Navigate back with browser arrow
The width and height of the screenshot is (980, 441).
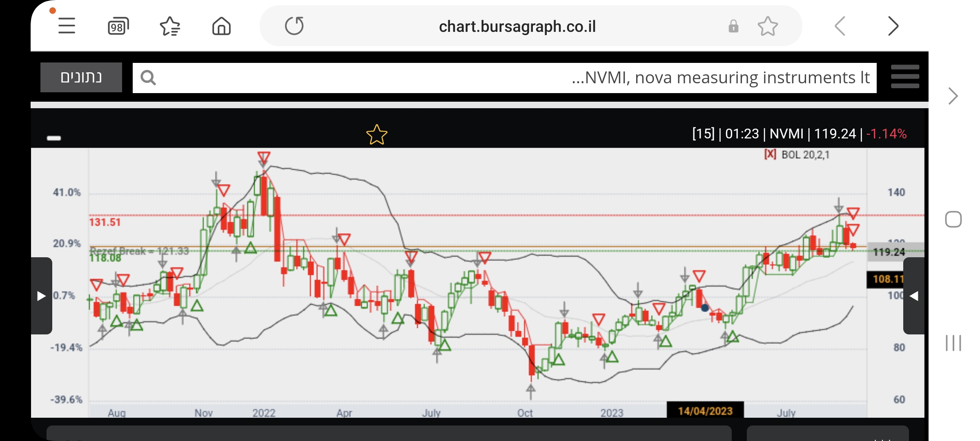[840, 26]
